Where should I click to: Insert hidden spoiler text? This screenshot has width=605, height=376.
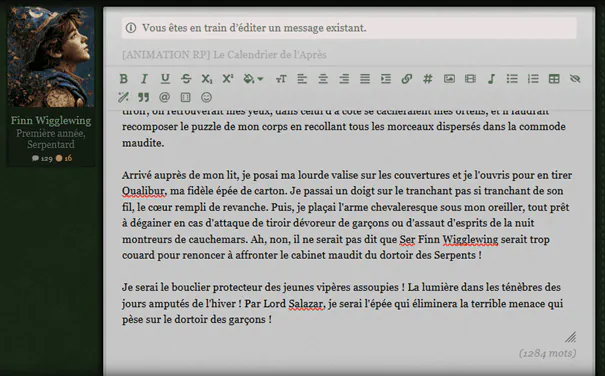pos(575,79)
